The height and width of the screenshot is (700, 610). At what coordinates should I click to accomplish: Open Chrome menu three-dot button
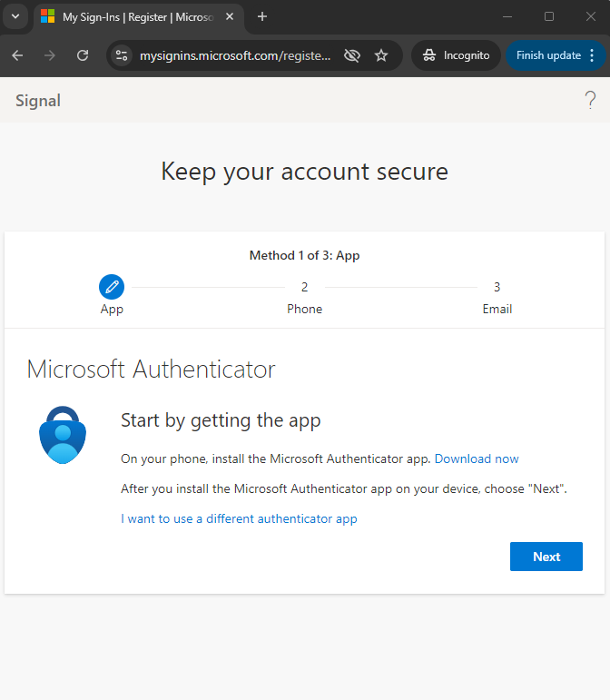coord(592,55)
